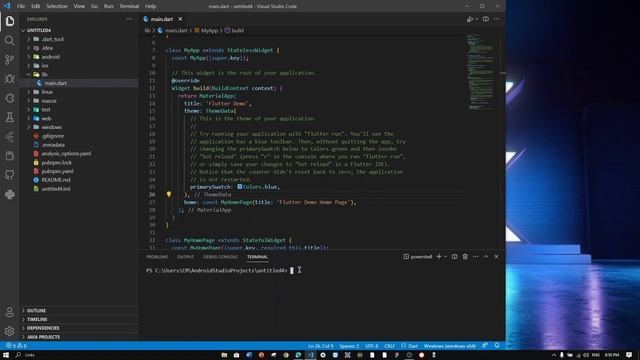
Task: Open Source Control view
Action: (10, 60)
